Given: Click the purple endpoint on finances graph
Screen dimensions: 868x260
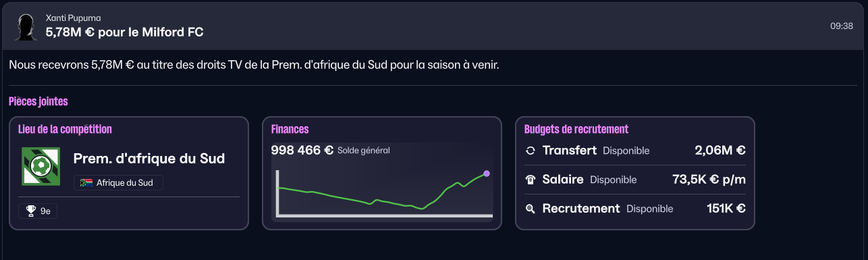Looking at the screenshot, I should point(487,174).
